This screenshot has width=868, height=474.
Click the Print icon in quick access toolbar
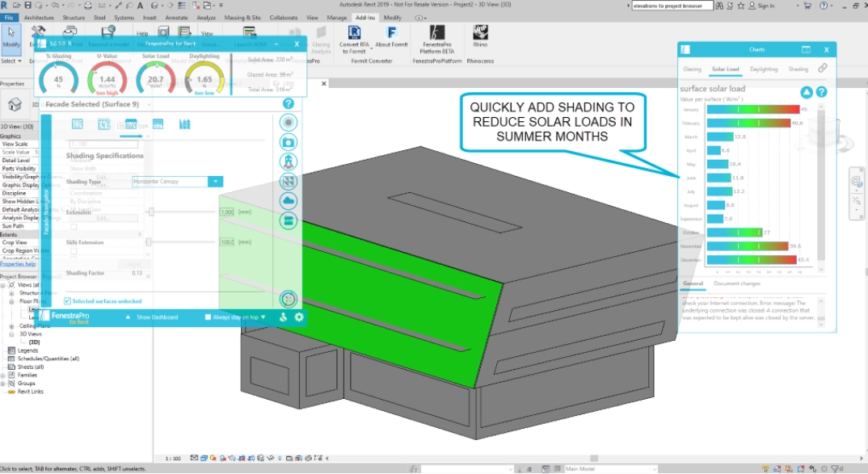[x=88, y=6]
